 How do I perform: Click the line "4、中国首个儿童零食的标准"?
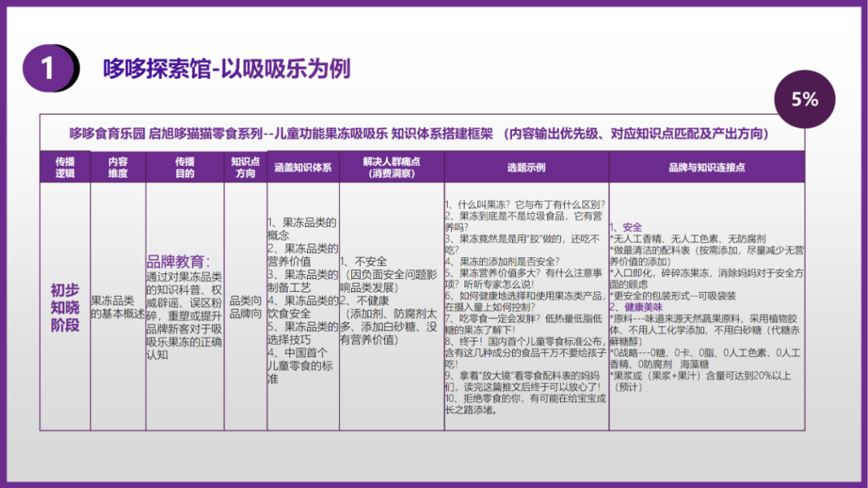pos(301,366)
